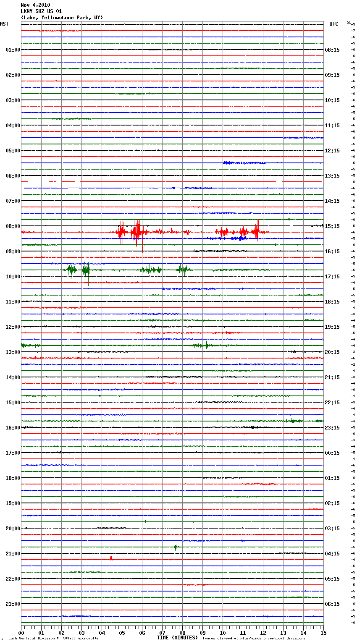Click '(Lake, Yellowstone Park, WY)' location text
The image size is (357, 644).
[x=62, y=18]
